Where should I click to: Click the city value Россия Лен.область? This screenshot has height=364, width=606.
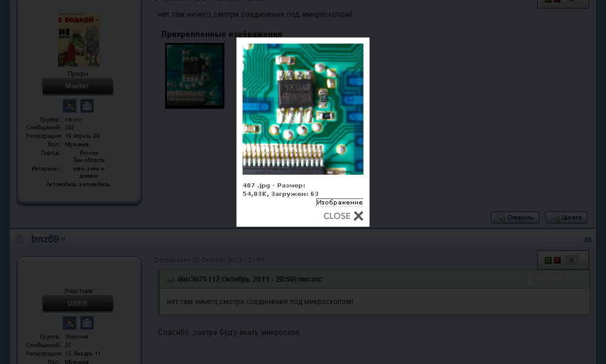pos(89,157)
